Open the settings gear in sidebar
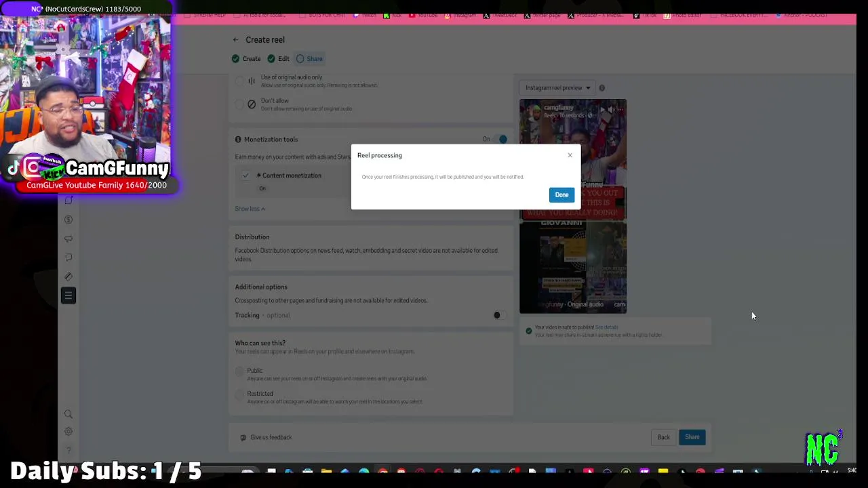This screenshot has height=488, width=868. [68, 432]
